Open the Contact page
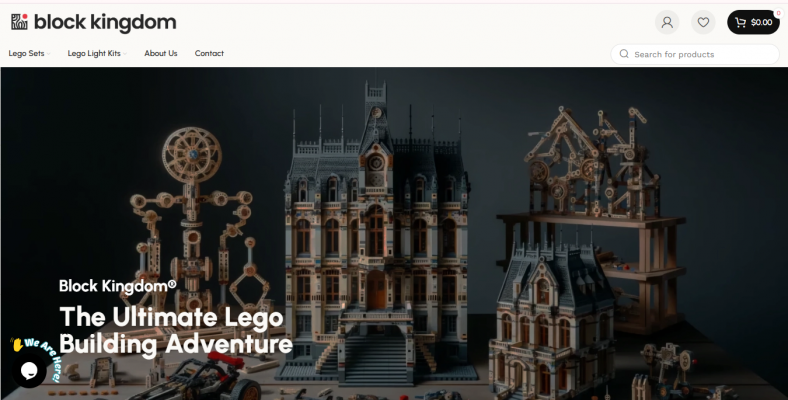 209,53
